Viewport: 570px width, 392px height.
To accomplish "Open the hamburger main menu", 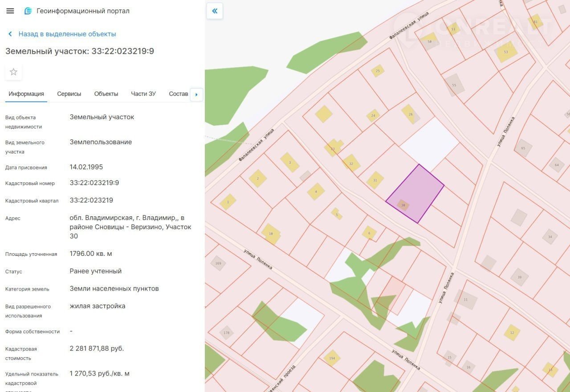I will [10, 11].
